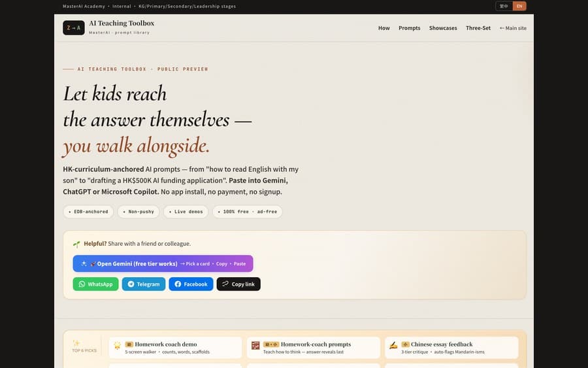Open the Showcases nav item
The image size is (588, 368).
pos(443,27)
